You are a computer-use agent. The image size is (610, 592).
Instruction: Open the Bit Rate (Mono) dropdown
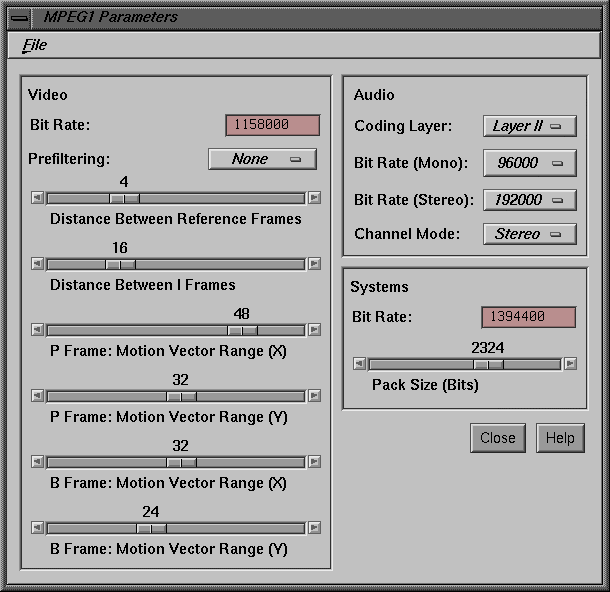[529, 163]
